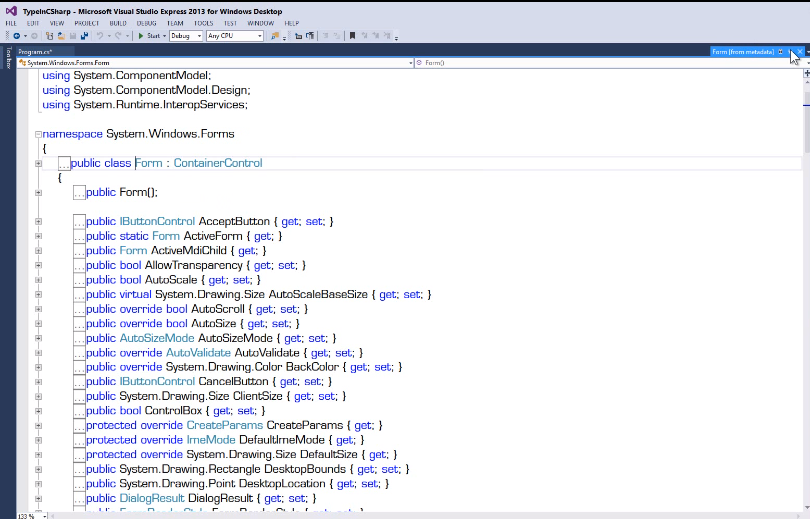
Task: Open the Start button's dropdown arrow
Action: 164,36
